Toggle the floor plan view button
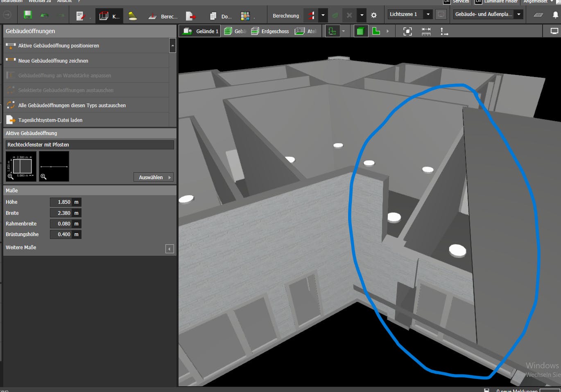561x392 pixels. coord(332,31)
